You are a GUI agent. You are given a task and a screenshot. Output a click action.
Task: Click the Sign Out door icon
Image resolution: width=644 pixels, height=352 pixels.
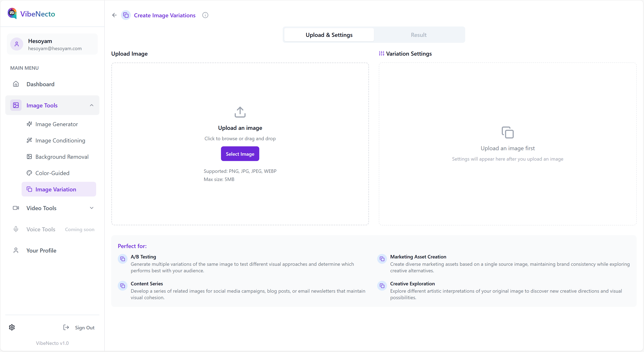66,327
